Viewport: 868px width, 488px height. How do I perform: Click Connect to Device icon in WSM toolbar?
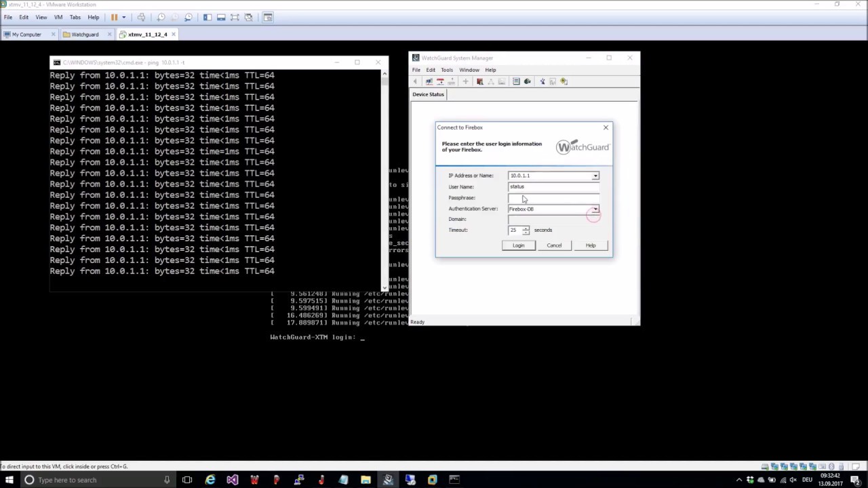click(429, 81)
